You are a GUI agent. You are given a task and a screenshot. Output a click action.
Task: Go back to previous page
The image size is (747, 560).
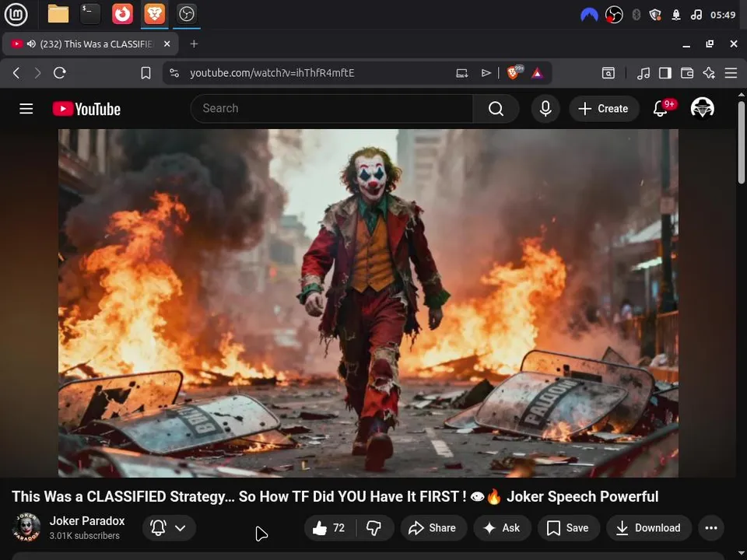tap(16, 73)
